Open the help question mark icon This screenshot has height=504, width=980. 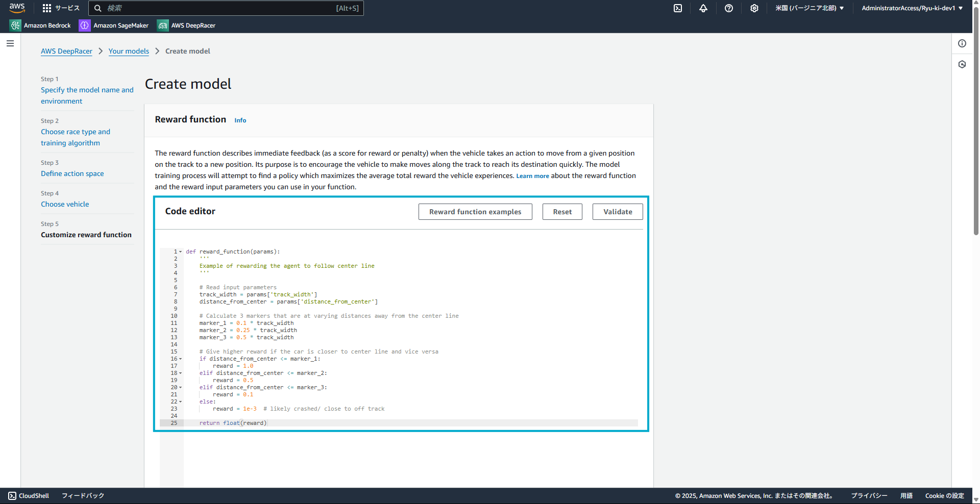pos(729,8)
